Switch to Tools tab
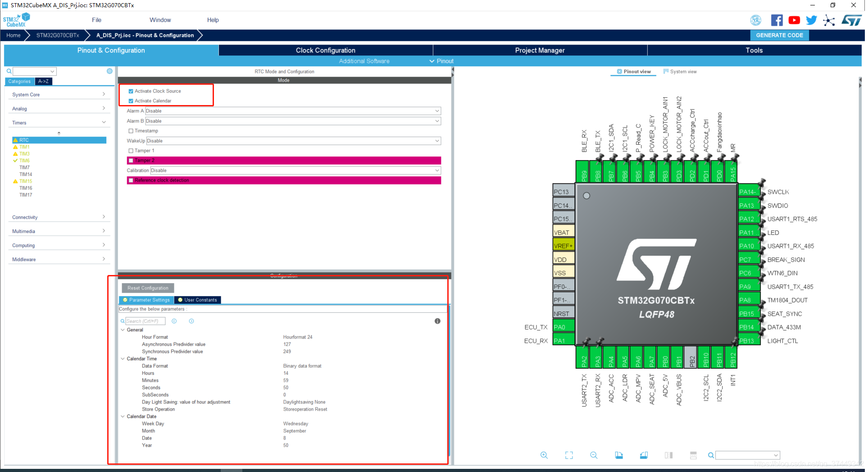Viewport: 868px width, 472px height. [x=754, y=50]
